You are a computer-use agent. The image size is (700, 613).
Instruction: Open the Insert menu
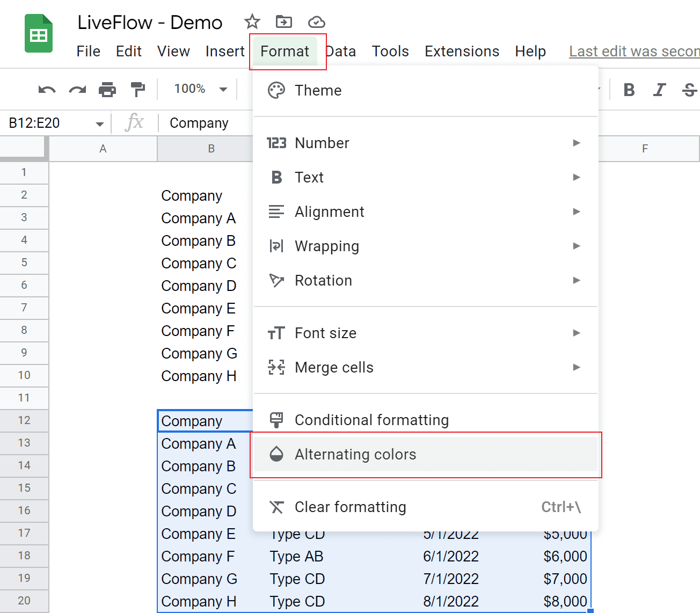[x=225, y=52]
